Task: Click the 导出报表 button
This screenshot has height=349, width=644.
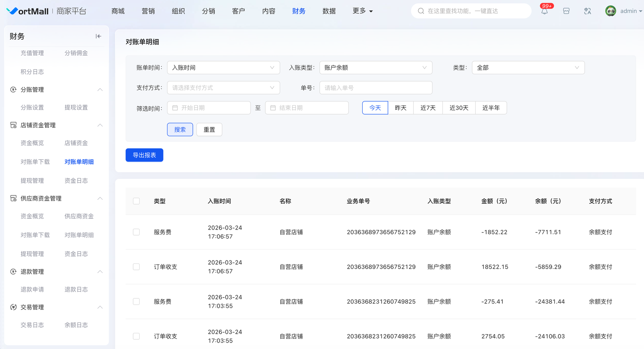Action: point(144,155)
